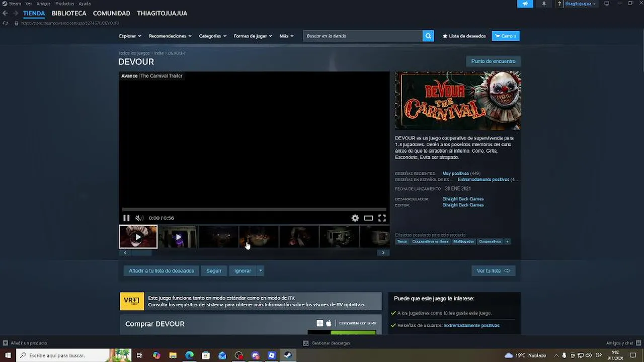This screenshot has height=362, width=644.
Task: Open the Straight Back Games developer link
Action: (463, 199)
